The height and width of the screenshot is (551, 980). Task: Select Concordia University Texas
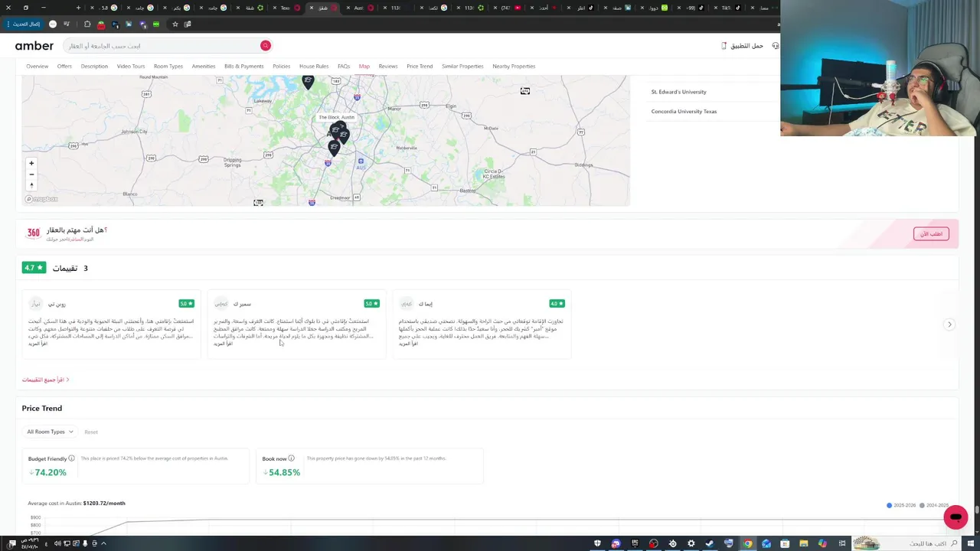coord(684,112)
